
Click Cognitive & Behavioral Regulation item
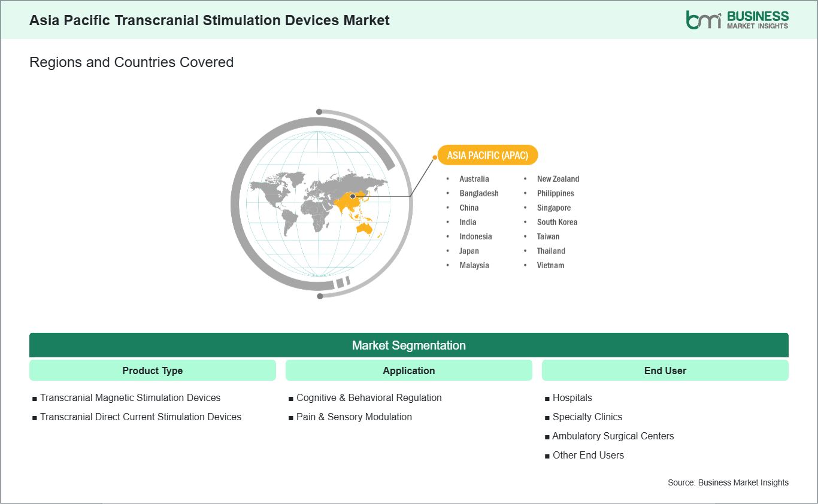click(x=369, y=398)
